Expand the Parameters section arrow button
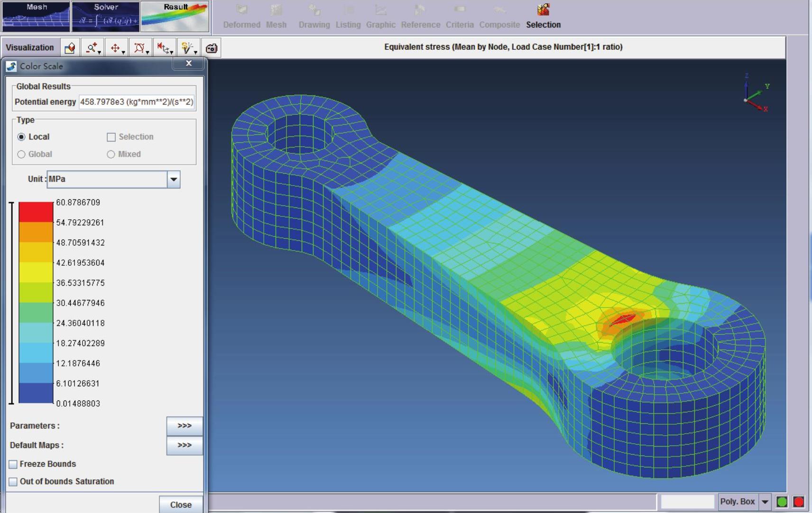Viewport: 812px width, 513px height. click(184, 426)
